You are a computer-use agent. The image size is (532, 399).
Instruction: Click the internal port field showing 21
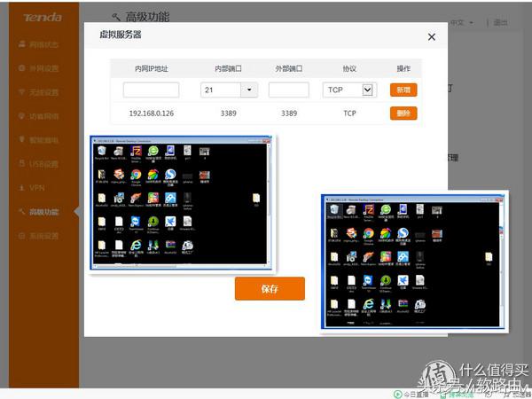pos(221,90)
